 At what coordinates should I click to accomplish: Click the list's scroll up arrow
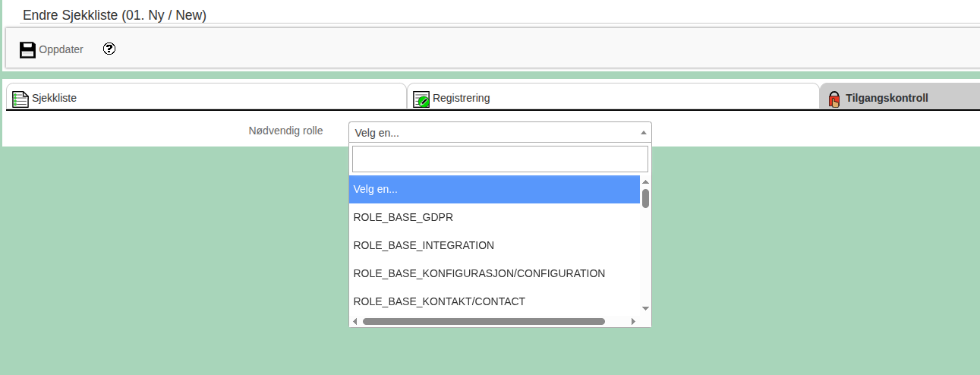click(645, 181)
